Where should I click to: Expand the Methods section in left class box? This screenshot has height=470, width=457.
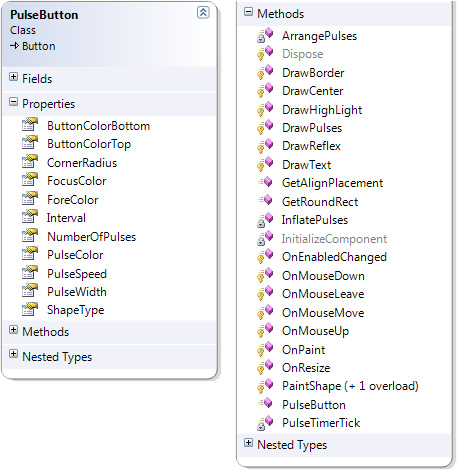point(13,330)
